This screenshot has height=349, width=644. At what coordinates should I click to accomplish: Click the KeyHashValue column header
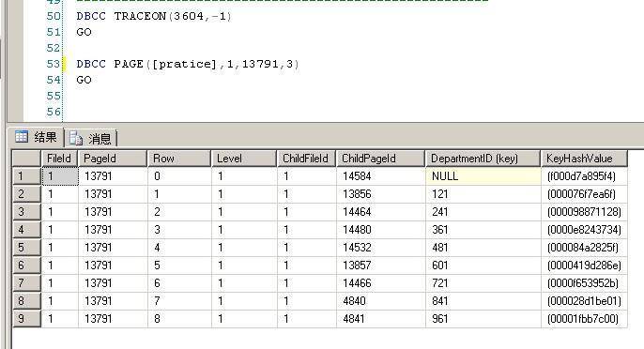tap(585, 159)
